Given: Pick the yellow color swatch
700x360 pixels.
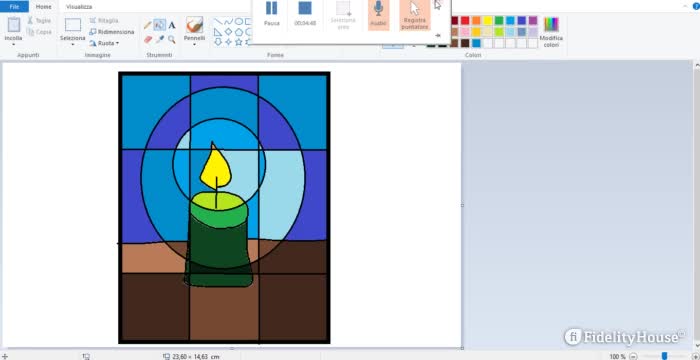Looking at the screenshot, I should point(488,21).
